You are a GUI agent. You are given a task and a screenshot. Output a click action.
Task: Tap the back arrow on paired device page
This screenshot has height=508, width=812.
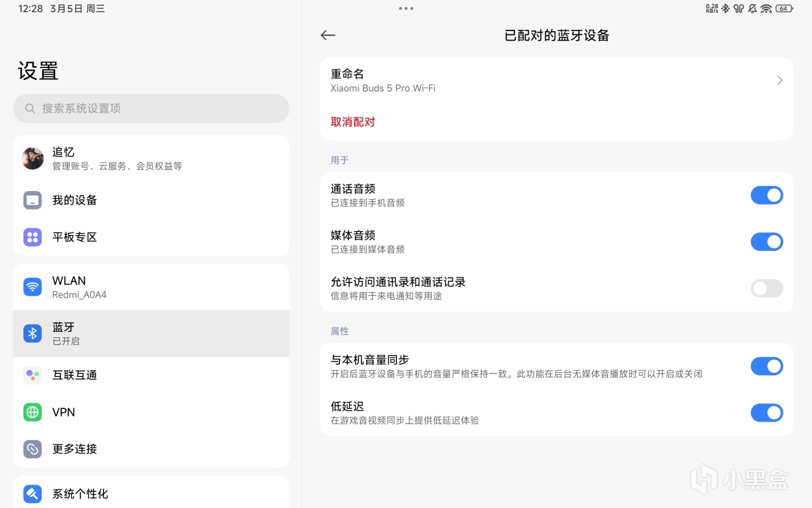(328, 36)
